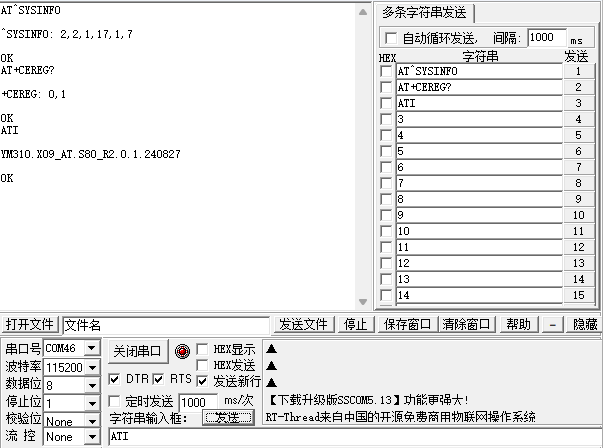Toggle the 发送新行 checkbox

pyautogui.click(x=202, y=381)
